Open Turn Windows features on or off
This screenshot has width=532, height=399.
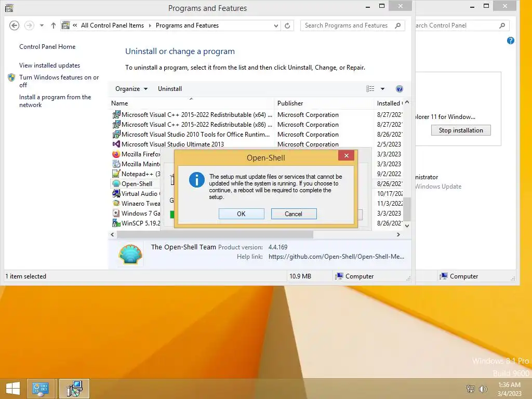click(59, 81)
